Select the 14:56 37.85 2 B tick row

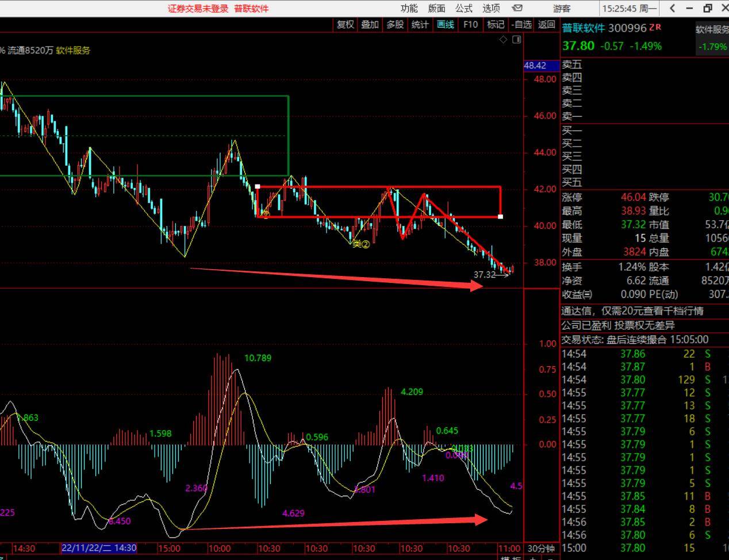(645, 522)
